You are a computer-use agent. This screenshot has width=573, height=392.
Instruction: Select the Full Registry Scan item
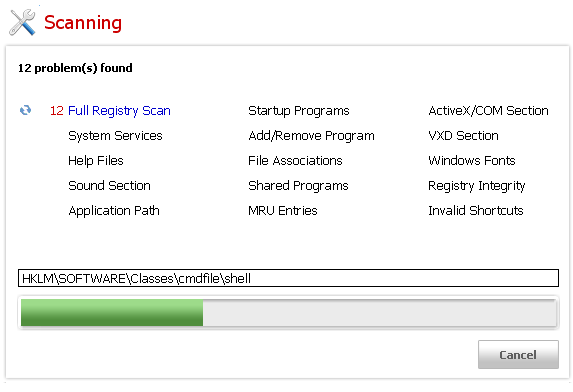click(x=119, y=111)
